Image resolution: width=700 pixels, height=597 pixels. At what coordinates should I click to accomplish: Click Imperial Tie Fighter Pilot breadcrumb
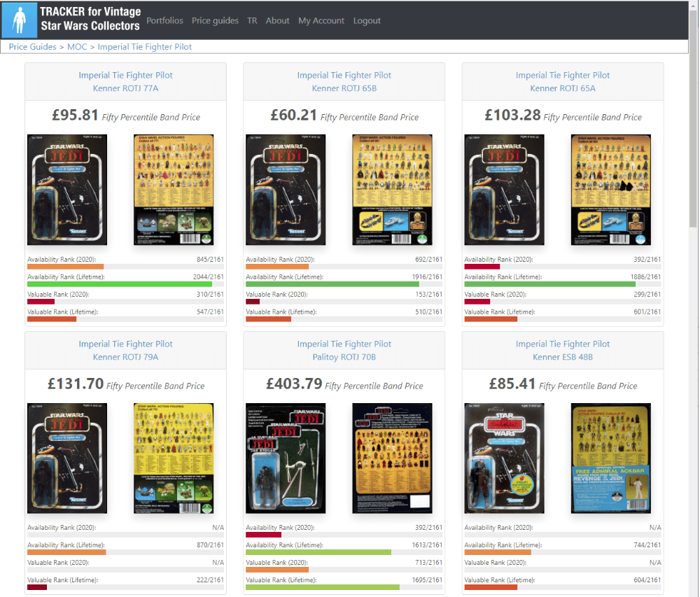[145, 46]
